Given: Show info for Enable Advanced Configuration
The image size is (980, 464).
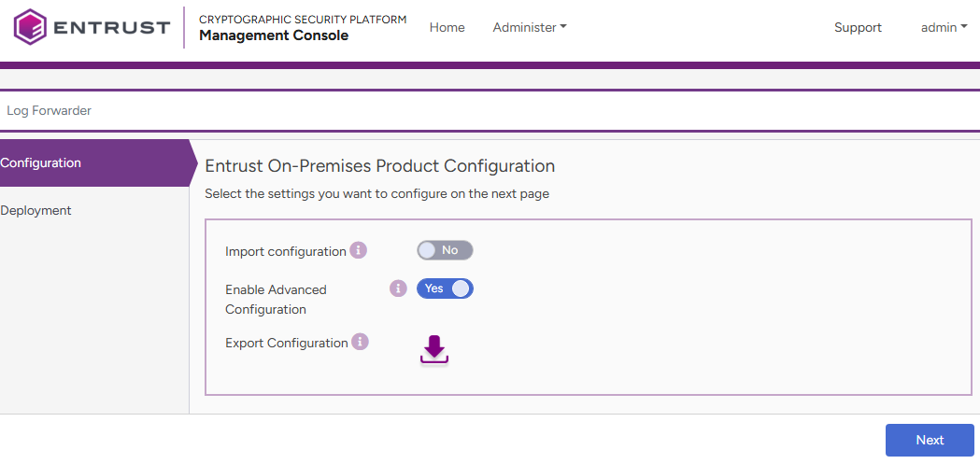Looking at the screenshot, I should coord(398,288).
